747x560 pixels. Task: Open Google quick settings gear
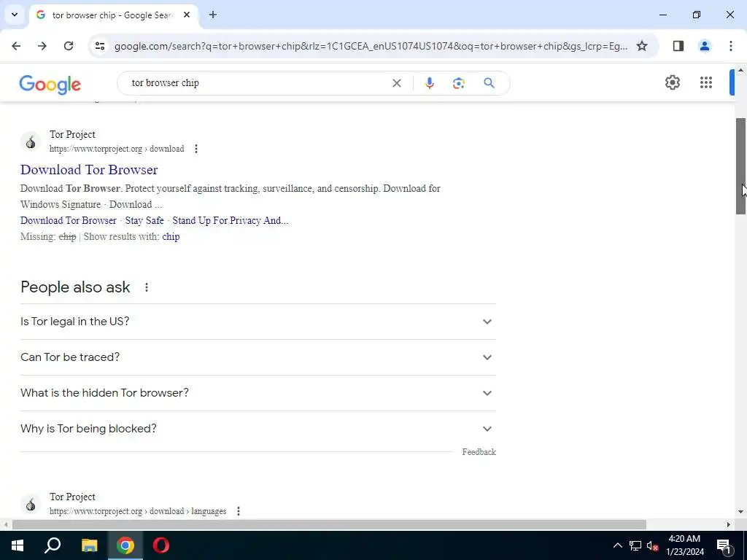(x=672, y=82)
